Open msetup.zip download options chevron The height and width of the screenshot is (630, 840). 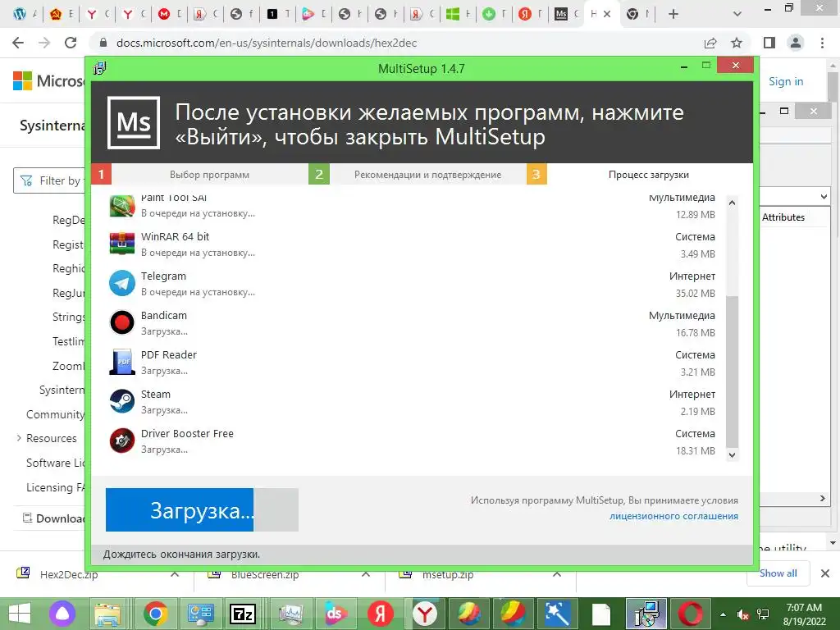coord(557,574)
